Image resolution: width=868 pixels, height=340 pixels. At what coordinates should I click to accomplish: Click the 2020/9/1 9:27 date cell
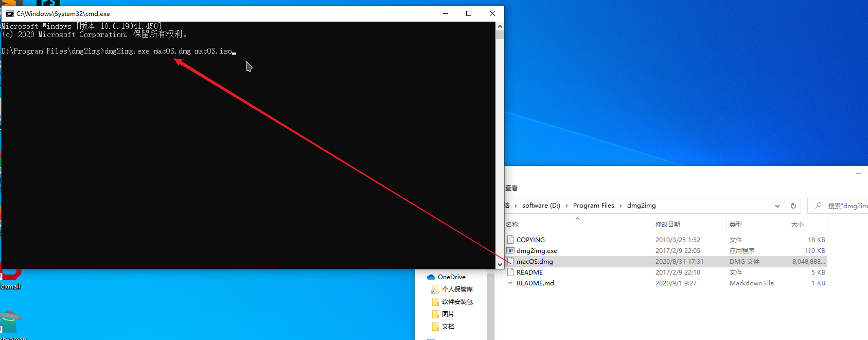[x=676, y=283]
